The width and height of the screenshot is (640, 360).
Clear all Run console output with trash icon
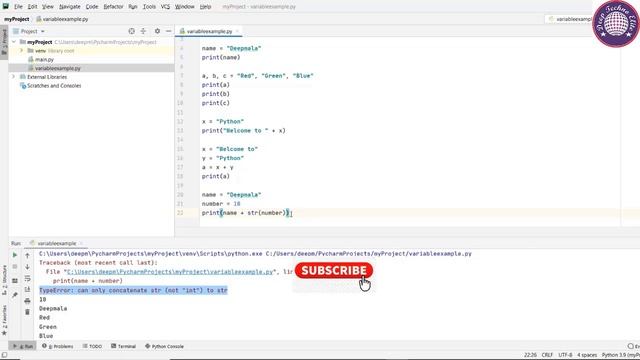click(x=27, y=312)
